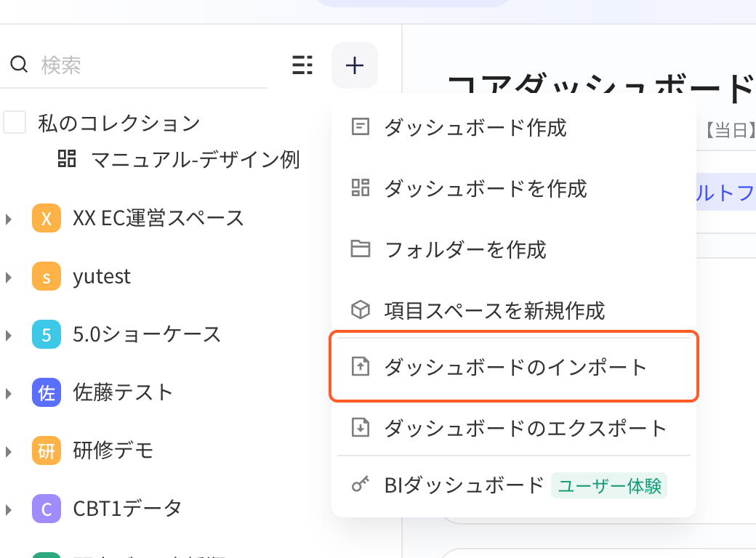Expand the 佐藤テスト arrow
The image size is (756, 558).
point(8,394)
